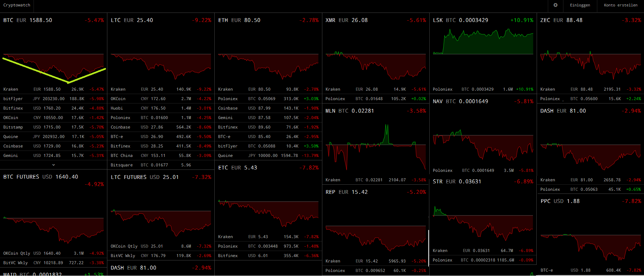Open the OKCoin CNY 172.60 row
The width and height of the screenshot is (644, 276).
[x=161, y=99]
